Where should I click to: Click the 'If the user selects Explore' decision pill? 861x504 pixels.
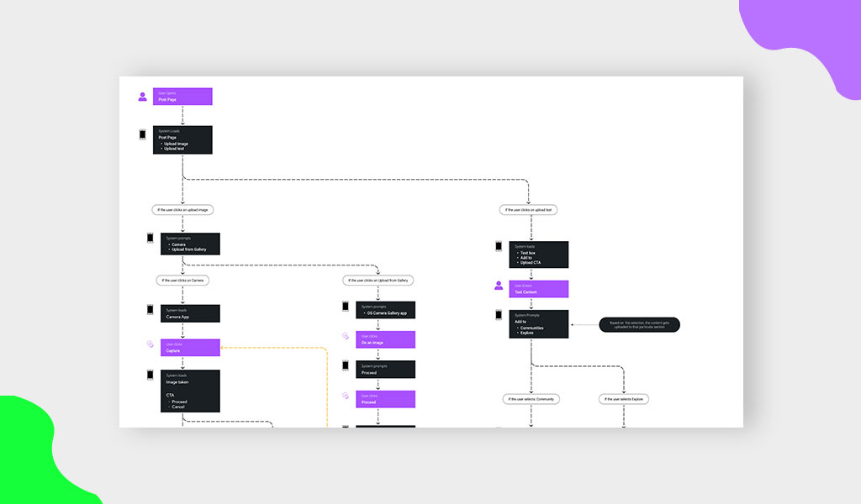click(624, 398)
